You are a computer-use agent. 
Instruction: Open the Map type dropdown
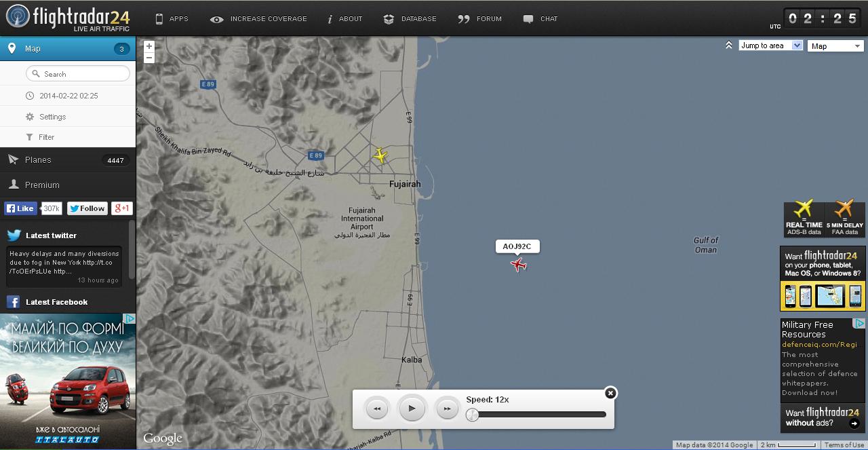pyautogui.click(x=835, y=46)
